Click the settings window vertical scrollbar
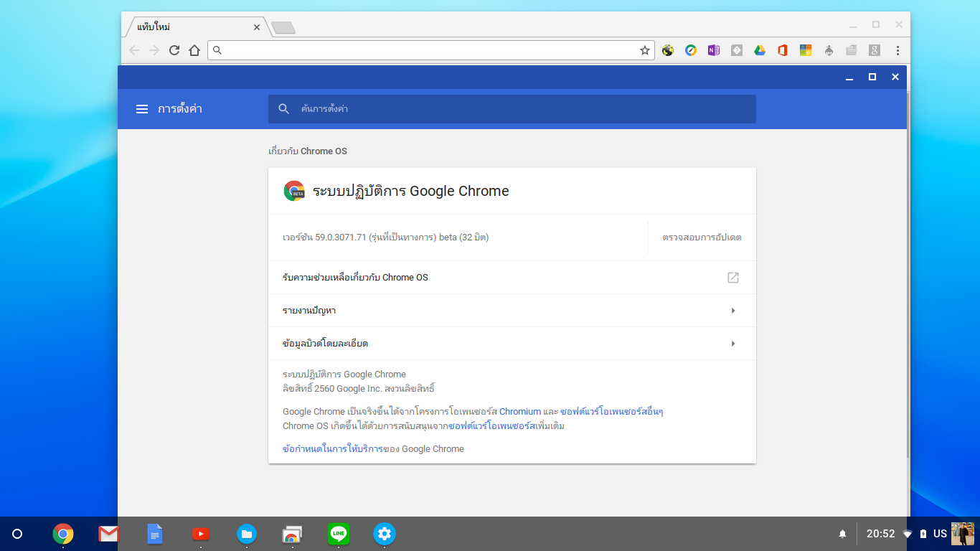The image size is (980, 551). (908, 275)
